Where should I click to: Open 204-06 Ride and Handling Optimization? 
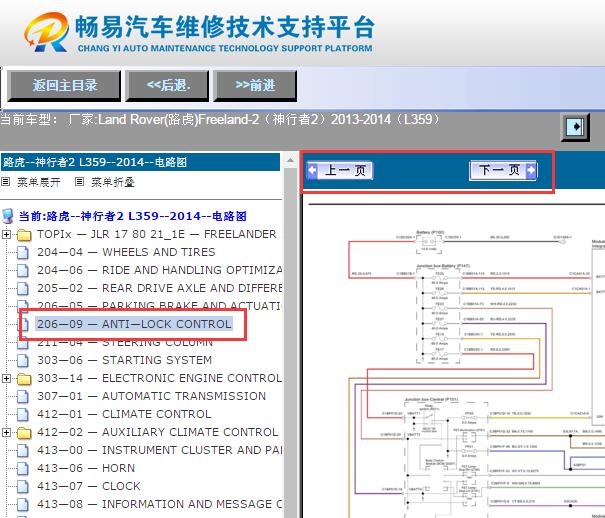(159, 270)
